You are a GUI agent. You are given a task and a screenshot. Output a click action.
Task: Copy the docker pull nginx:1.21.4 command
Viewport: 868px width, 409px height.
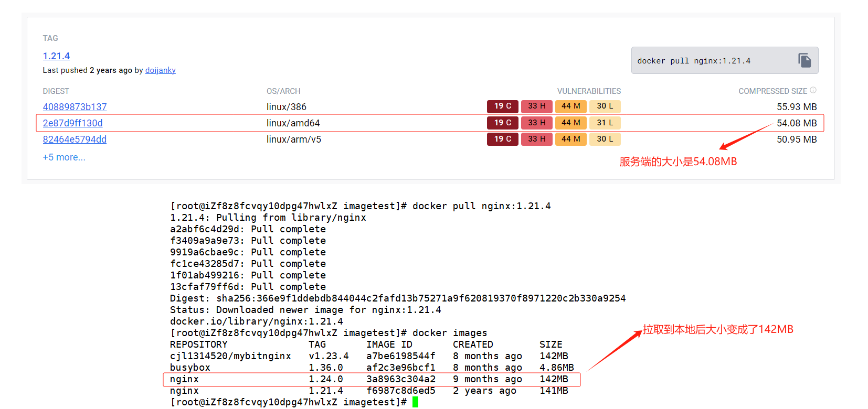tap(805, 60)
